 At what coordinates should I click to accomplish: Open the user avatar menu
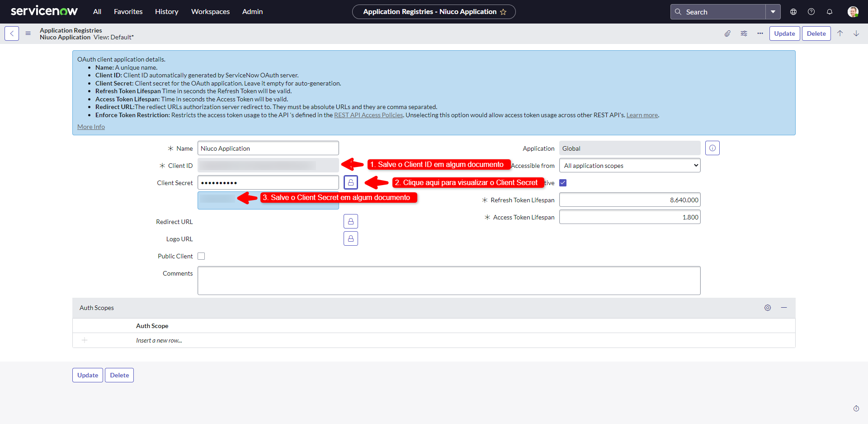(853, 12)
